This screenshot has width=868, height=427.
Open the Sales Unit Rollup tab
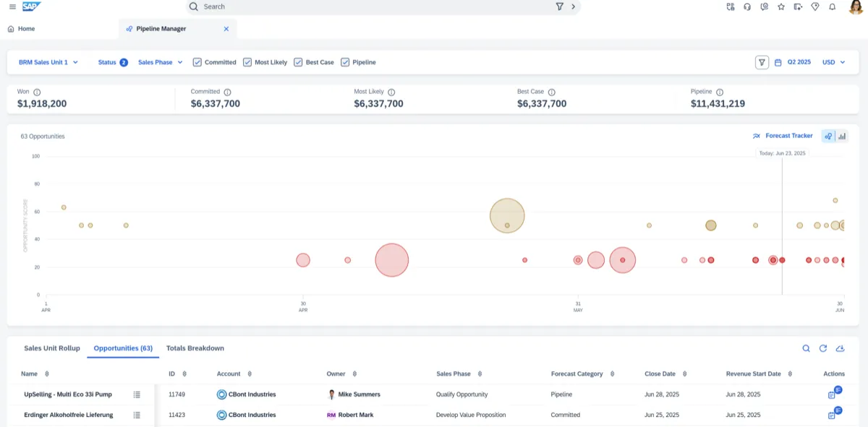click(x=51, y=348)
